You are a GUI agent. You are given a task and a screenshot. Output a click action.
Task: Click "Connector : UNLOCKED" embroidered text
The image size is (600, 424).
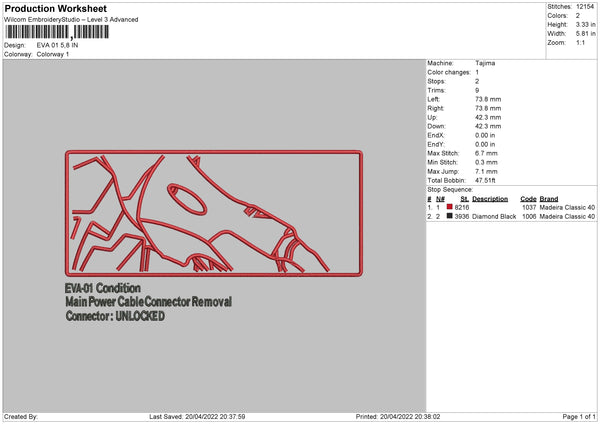[115, 316]
